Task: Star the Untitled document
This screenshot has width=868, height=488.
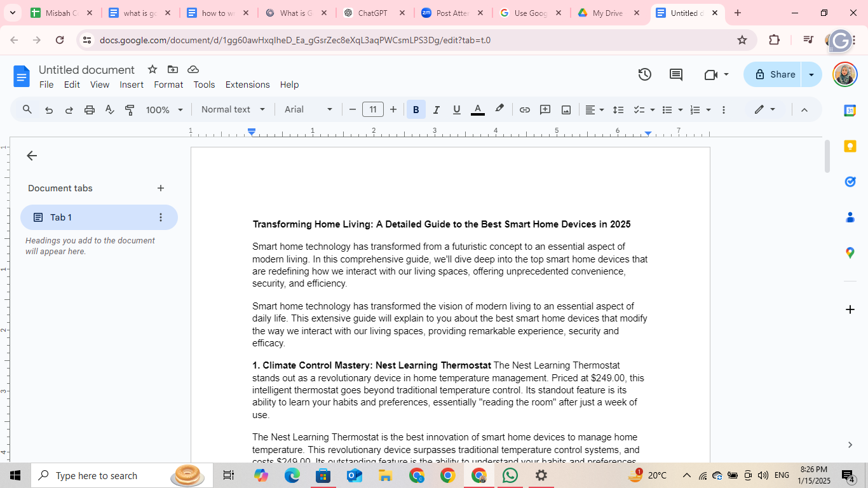Action: point(153,69)
